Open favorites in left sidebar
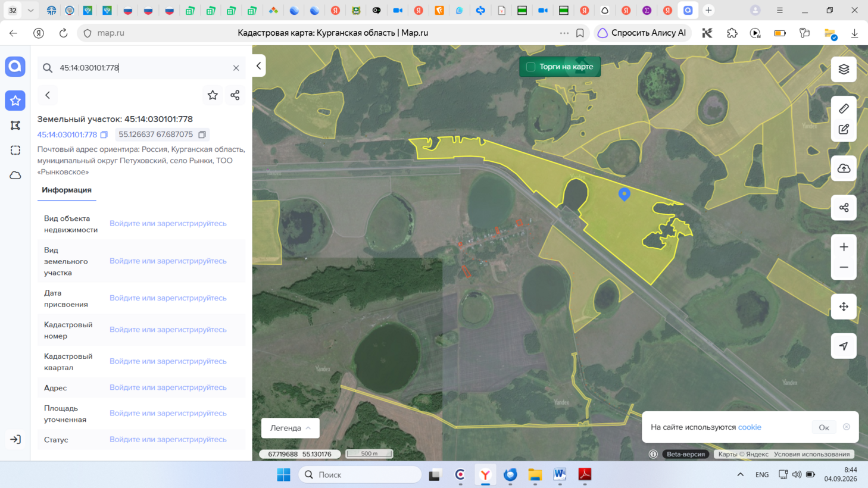This screenshot has width=868, height=488. click(15, 101)
